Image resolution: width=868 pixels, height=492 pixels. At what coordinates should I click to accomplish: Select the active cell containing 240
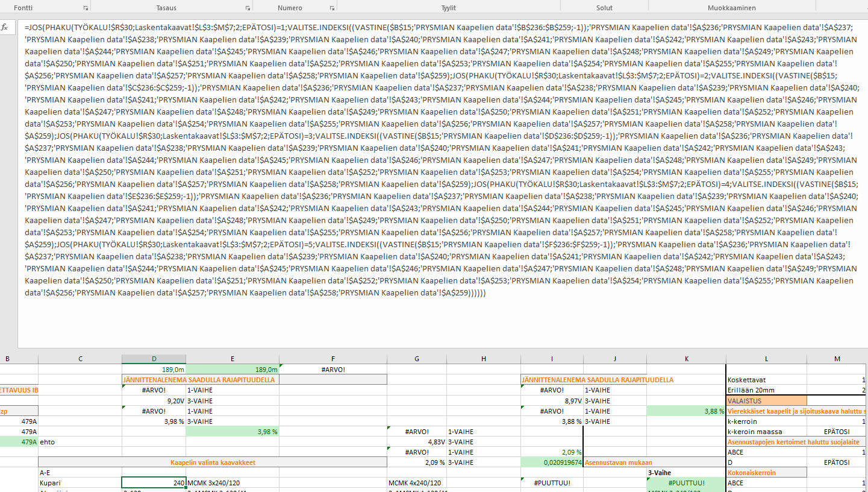[x=154, y=482]
